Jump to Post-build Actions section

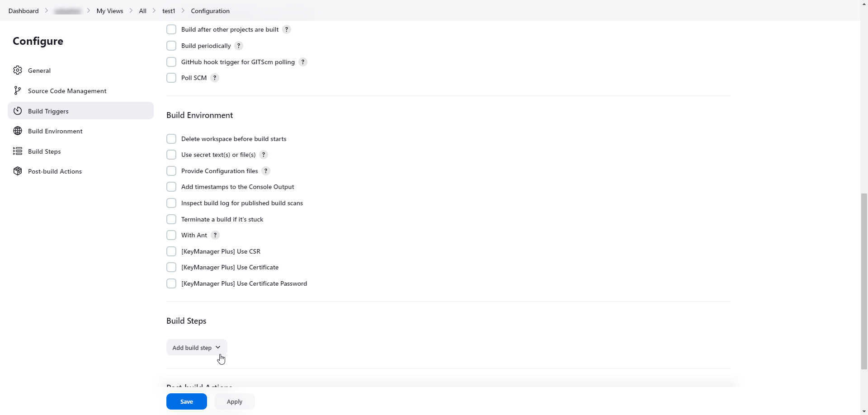point(55,171)
